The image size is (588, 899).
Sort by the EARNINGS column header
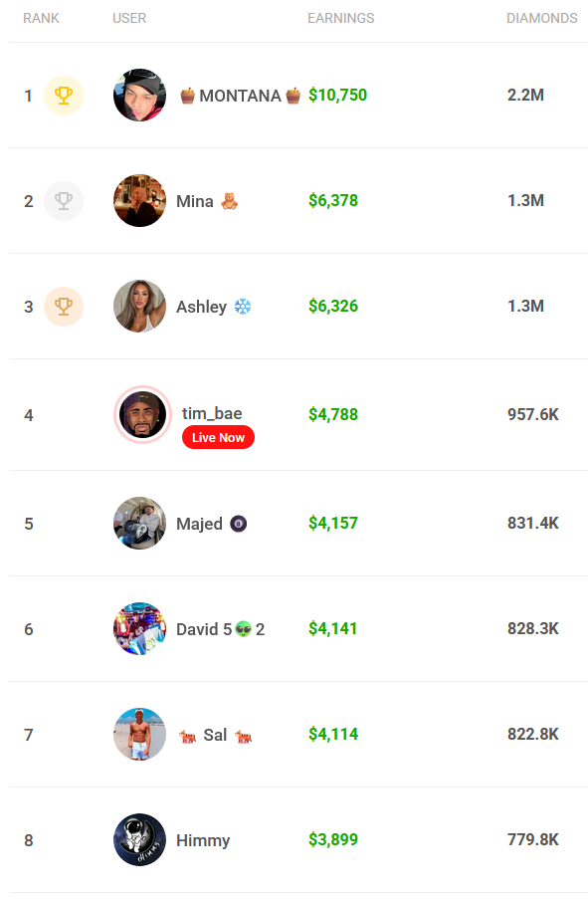click(x=341, y=18)
